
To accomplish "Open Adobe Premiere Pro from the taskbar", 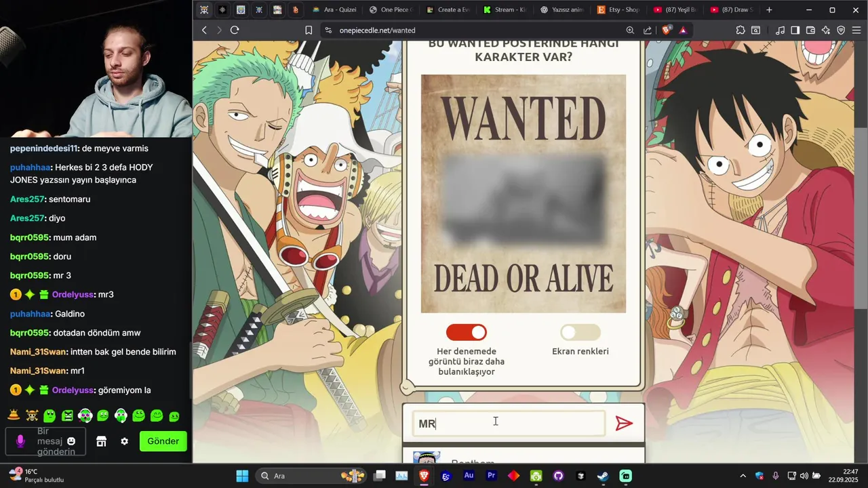I will click(491, 476).
